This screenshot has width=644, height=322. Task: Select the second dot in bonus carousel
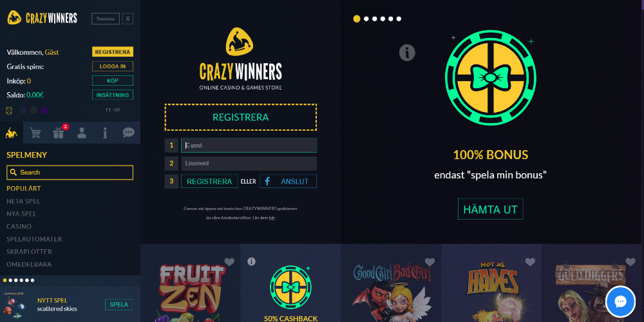tap(366, 19)
